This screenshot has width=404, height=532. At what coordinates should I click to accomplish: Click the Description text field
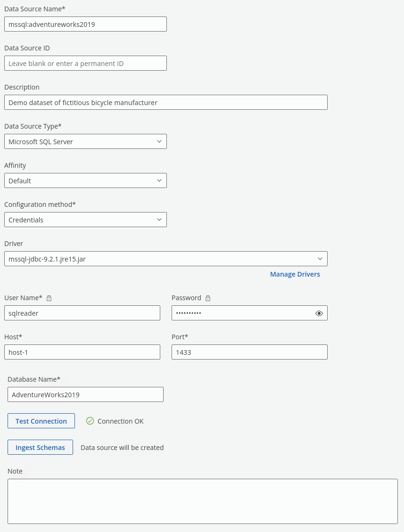(165, 102)
